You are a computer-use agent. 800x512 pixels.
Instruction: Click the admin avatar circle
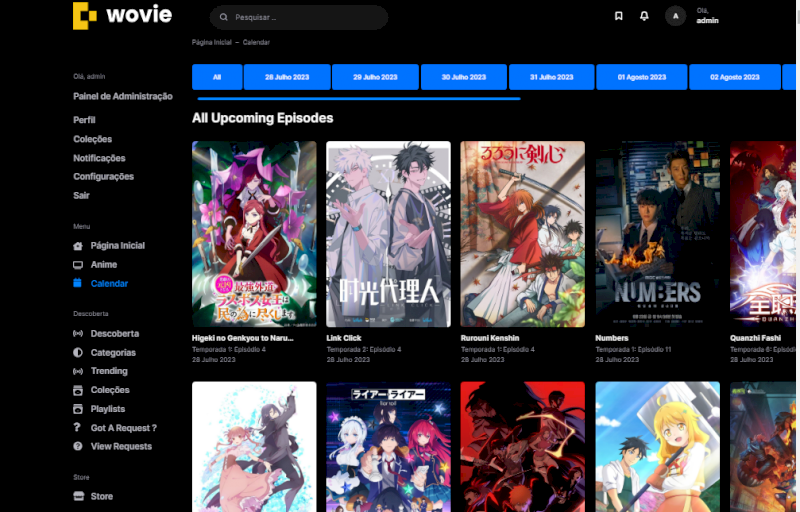point(676,16)
